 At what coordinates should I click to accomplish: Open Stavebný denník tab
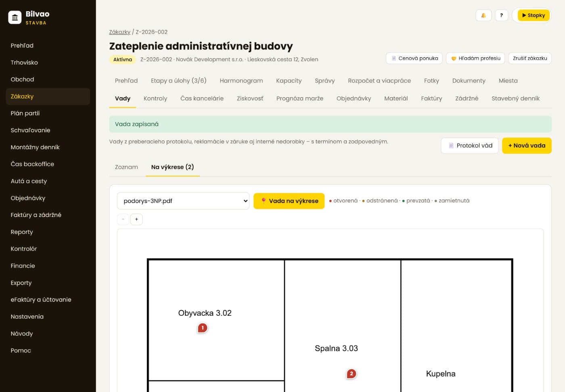click(515, 98)
